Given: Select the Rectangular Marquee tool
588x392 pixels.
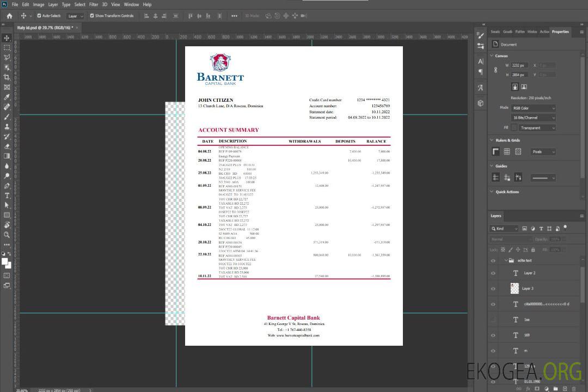Looking at the screenshot, I should (7, 48).
